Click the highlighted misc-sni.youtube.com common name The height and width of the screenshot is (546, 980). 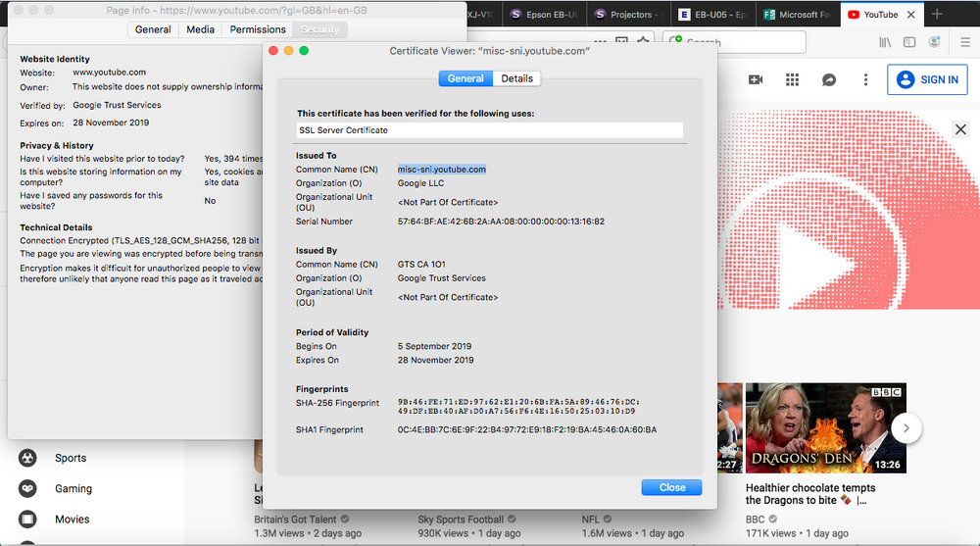pos(442,170)
